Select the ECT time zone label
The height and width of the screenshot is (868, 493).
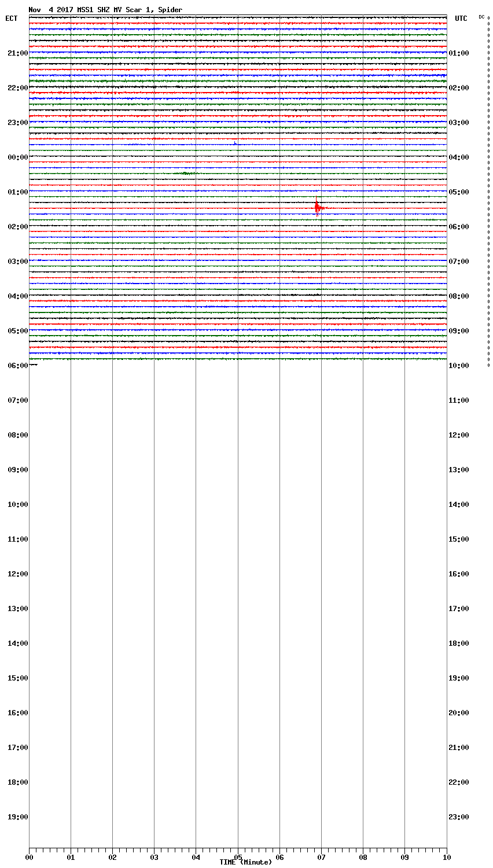12,19
